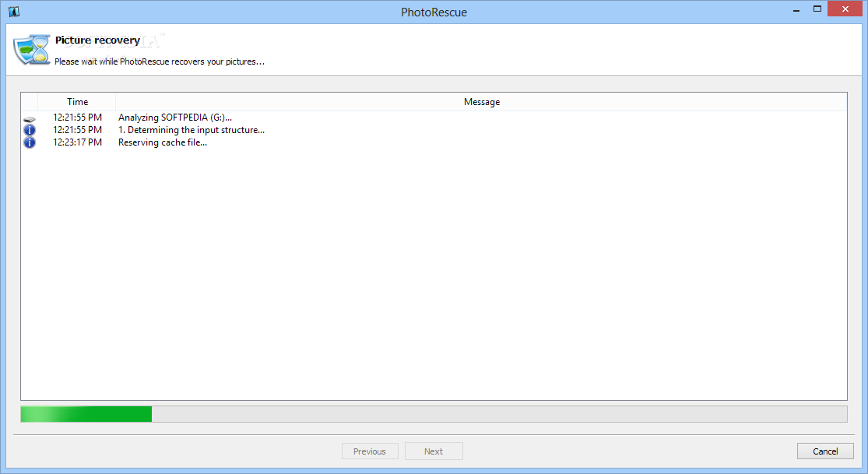This screenshot has width=868, height=474.
Task: Click the PhotoRescue title bar text
Action: [x=434, y=12]
